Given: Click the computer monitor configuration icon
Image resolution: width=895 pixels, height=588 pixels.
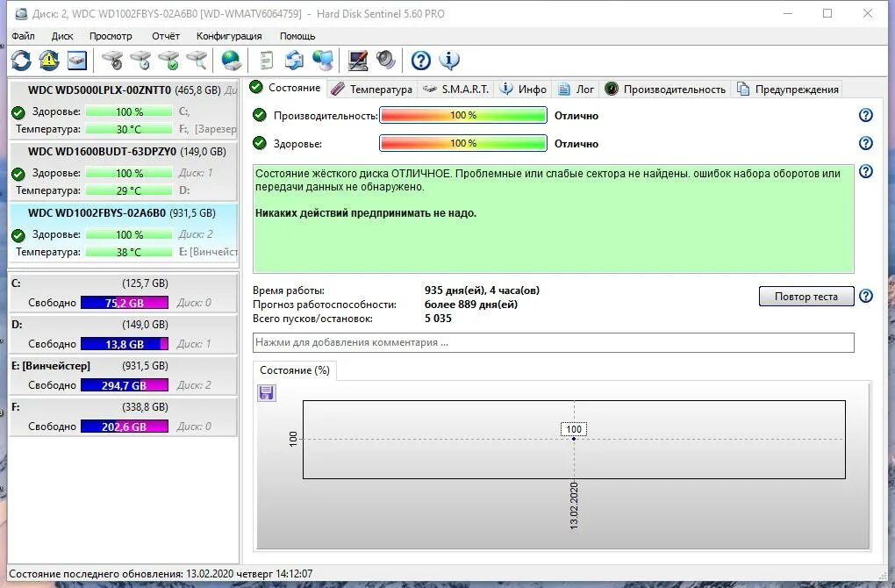Looking at the screenshot, I should (358, 60).
